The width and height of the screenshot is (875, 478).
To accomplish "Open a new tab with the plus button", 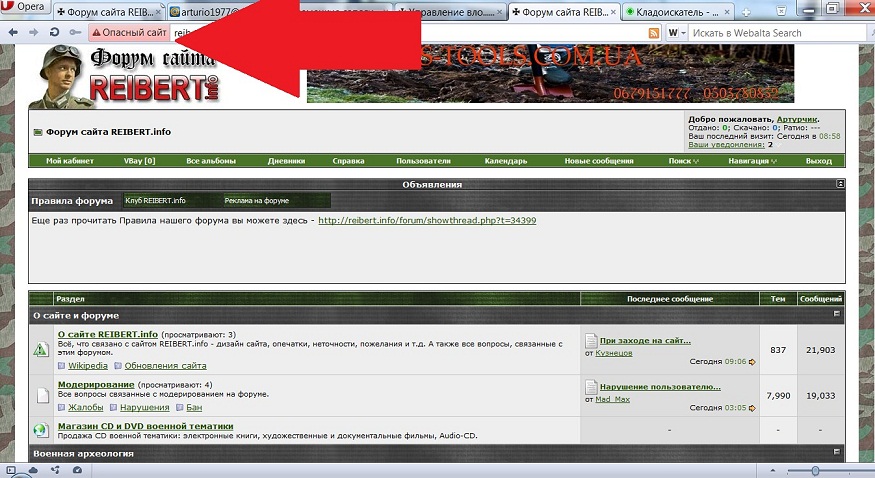I will [746, 12].
